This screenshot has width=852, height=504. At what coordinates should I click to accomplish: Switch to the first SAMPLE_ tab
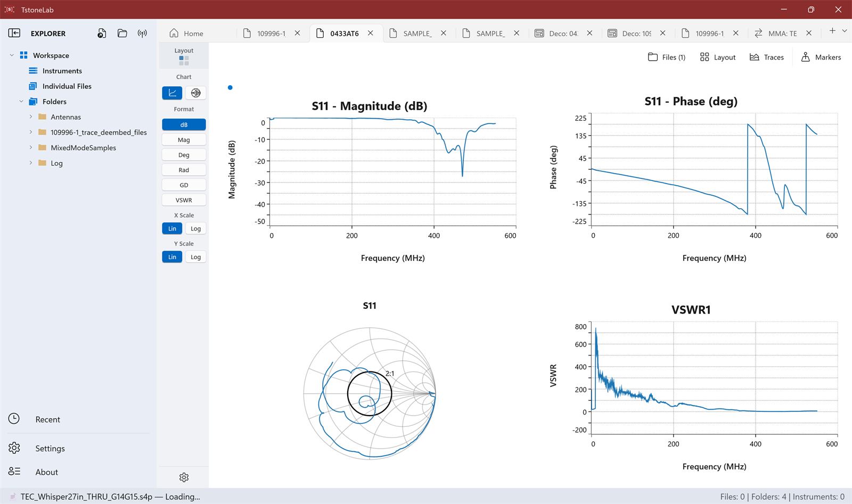click(x=417, y=33)
